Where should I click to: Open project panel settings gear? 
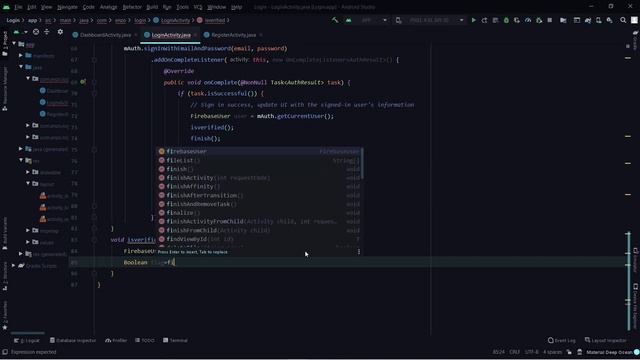click(60, 32)
